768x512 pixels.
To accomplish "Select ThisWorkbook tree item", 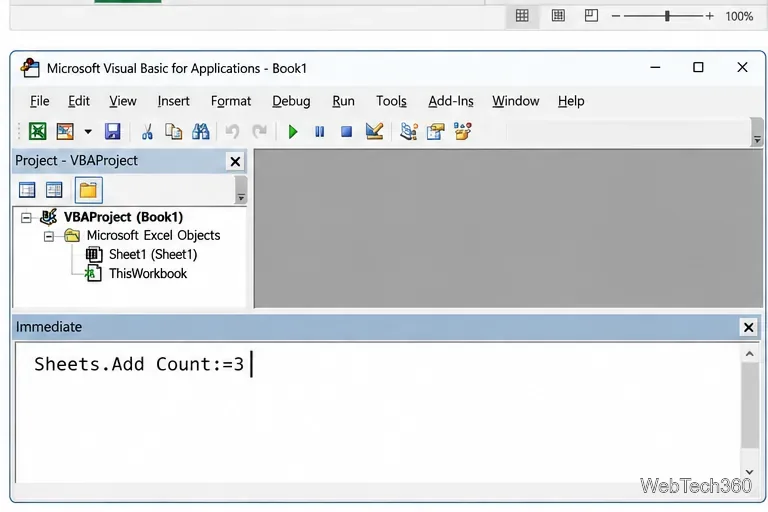I will pos(148,273).
